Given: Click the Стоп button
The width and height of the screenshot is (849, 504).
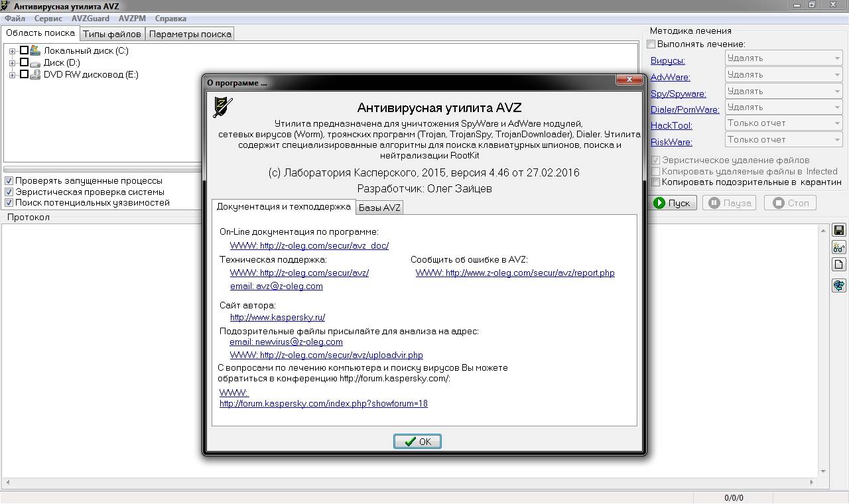Looking at the screenshot, I should 790,203.
